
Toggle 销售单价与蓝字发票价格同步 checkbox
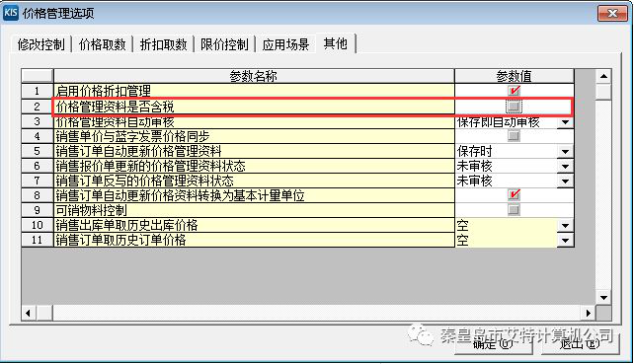514,136
